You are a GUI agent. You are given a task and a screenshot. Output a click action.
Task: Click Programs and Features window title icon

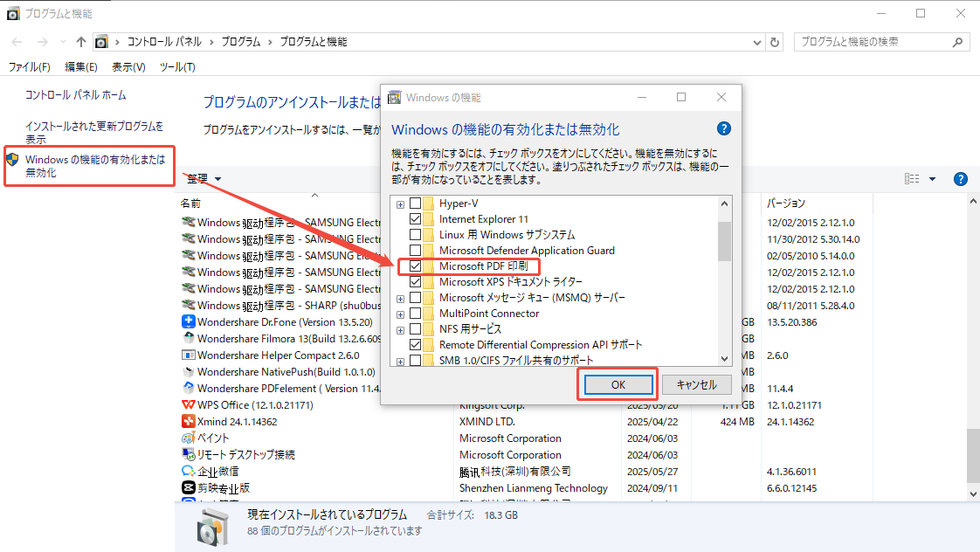(13, 14)
